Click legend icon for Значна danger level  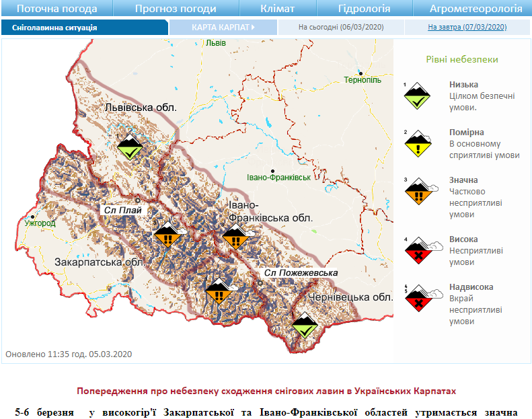pyautogui.click(x=418, y=191)
